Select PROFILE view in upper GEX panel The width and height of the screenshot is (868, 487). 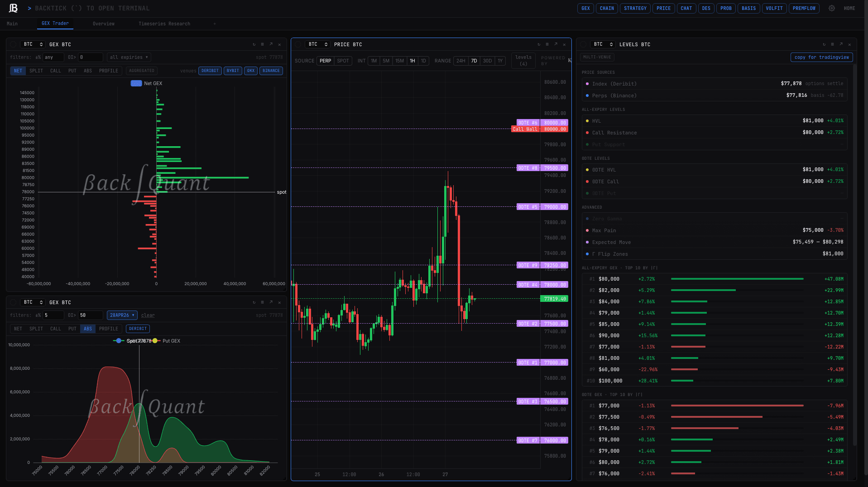tap(109, 71)
